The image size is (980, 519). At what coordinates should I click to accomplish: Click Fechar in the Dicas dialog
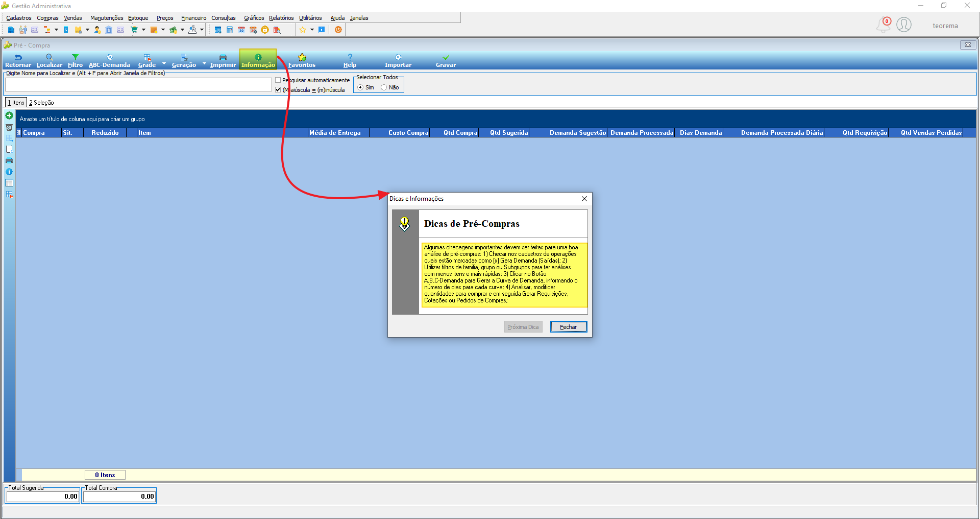[x=569, y=327]
